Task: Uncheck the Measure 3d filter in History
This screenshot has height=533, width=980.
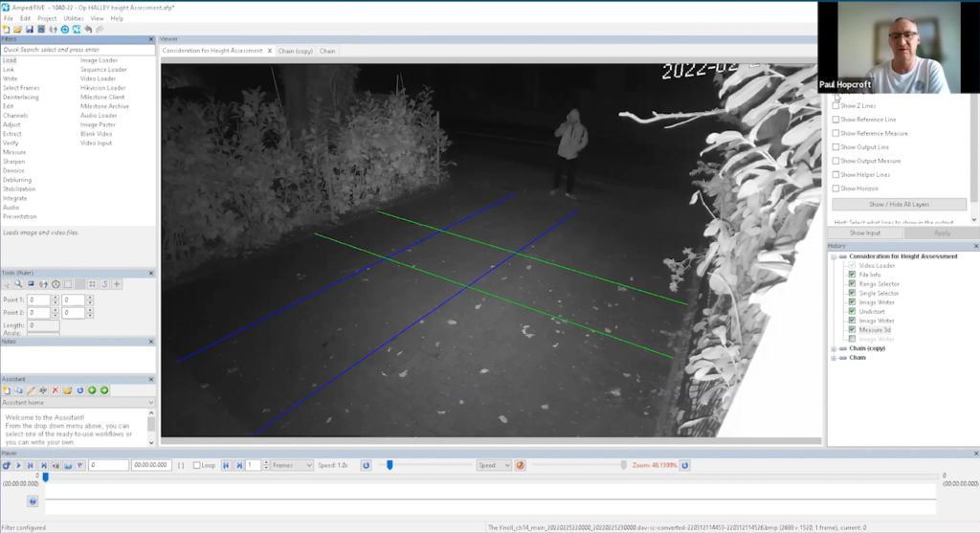Action: tap(852, 329)
